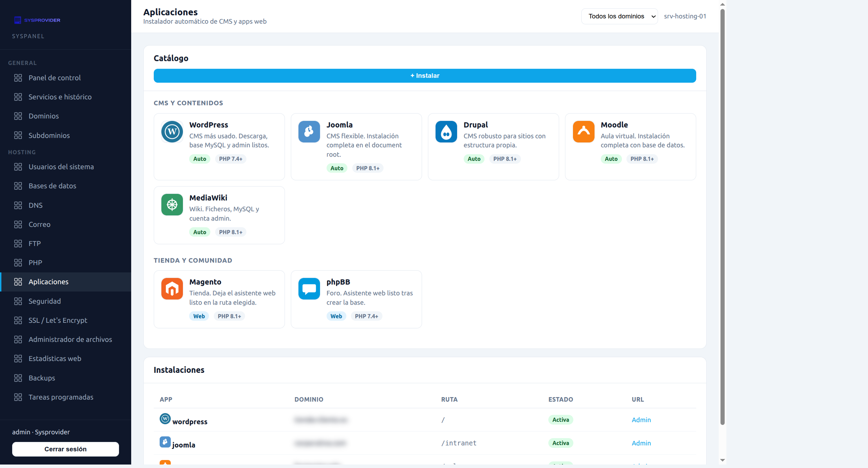
Task: Navigate to Backups
Action: (66, 378)
